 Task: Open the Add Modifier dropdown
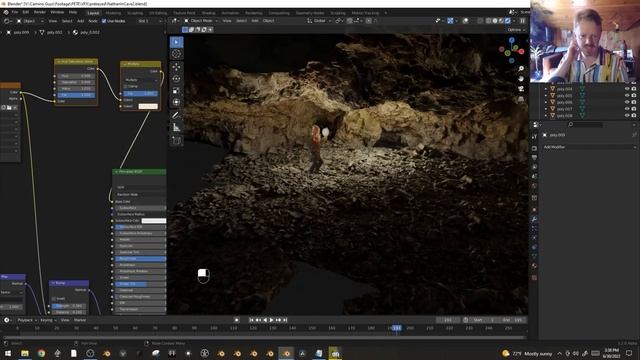[588, 147]
